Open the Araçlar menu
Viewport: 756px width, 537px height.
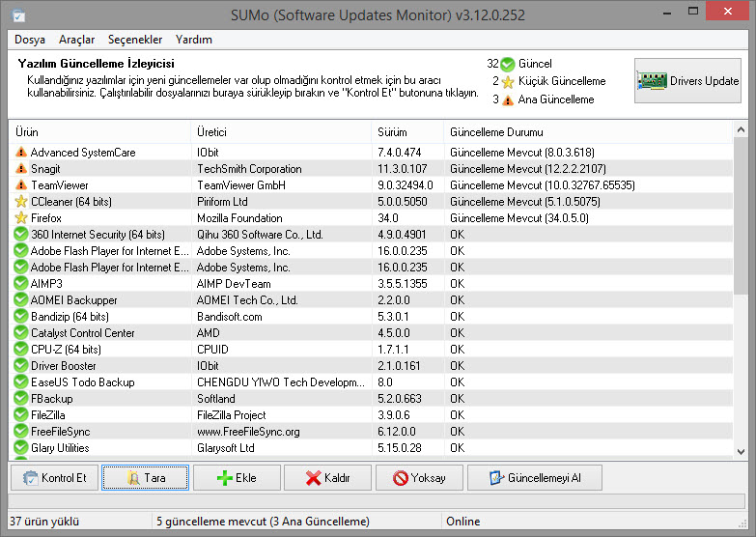(x=76, y=40)
